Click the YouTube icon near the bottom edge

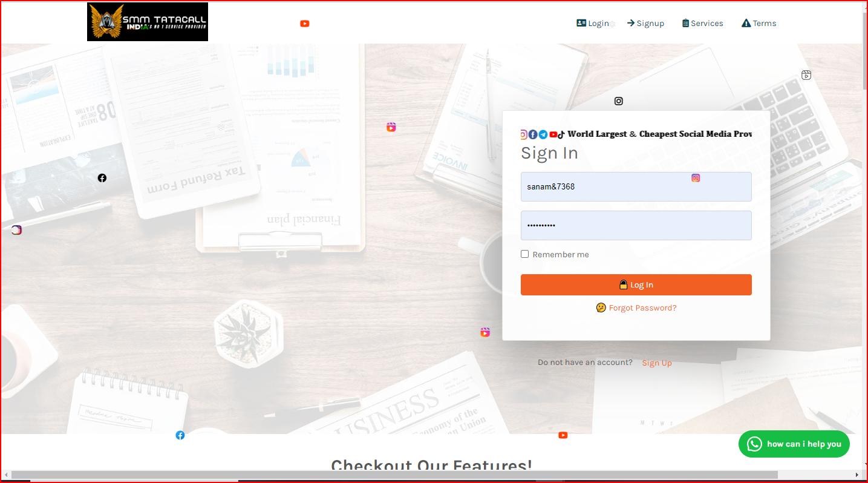563,435
